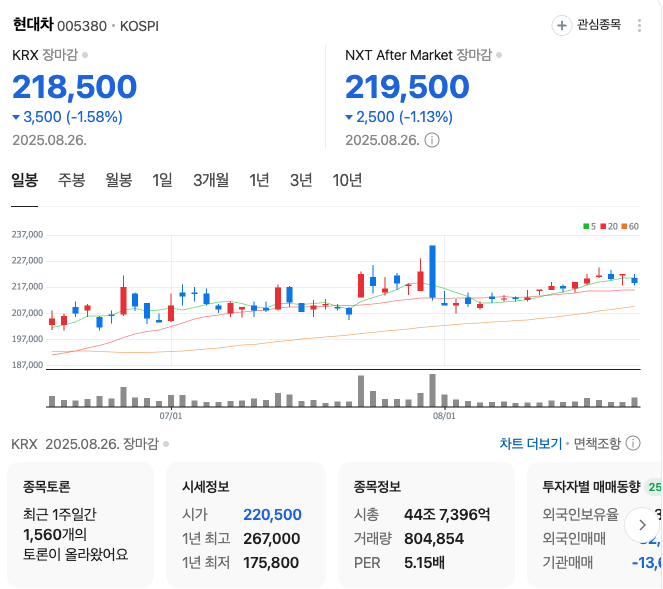Select the 1년 chart tab
663x589 pixels.
click(x=259, y=181)
